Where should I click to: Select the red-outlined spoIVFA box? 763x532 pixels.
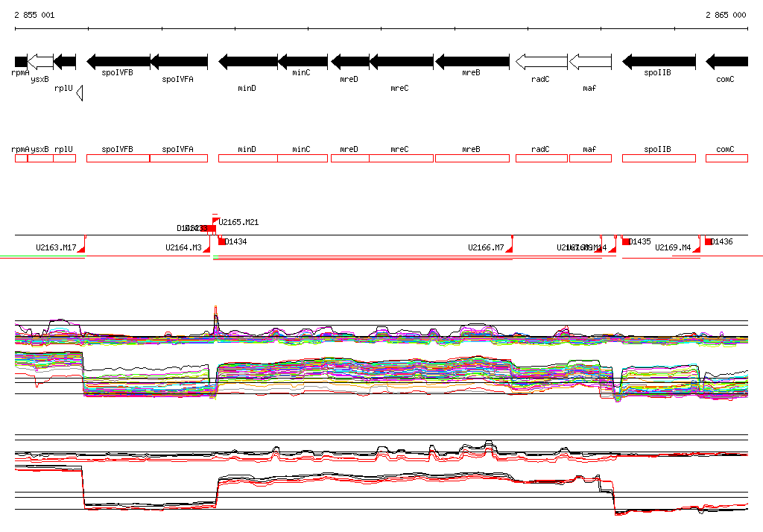pos(179,158)
